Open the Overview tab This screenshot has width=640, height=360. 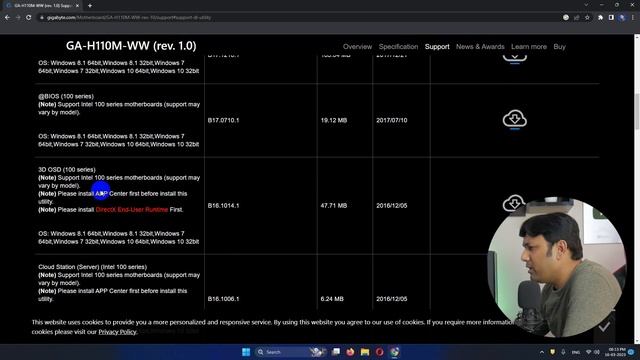(357, 47)
